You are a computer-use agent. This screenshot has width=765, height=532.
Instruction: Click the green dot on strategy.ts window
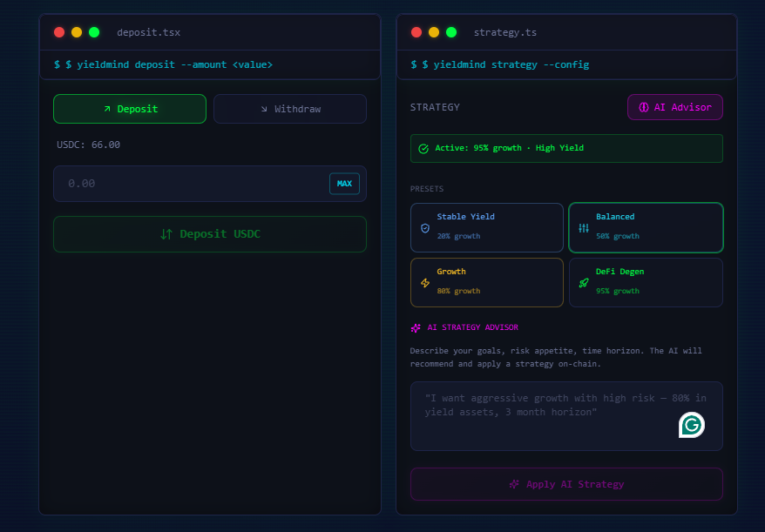pos(451,32)
